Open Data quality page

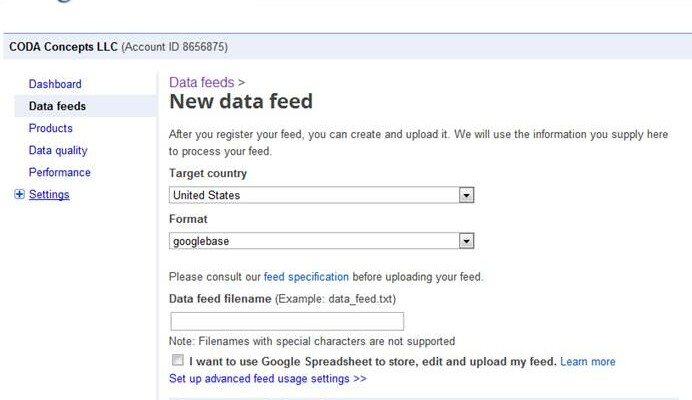pos(58,151)
